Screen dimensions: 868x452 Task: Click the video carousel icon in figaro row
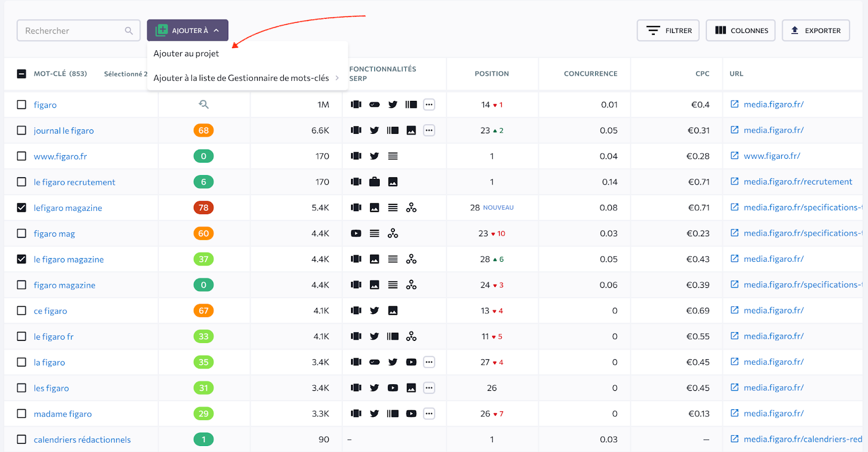411,105
